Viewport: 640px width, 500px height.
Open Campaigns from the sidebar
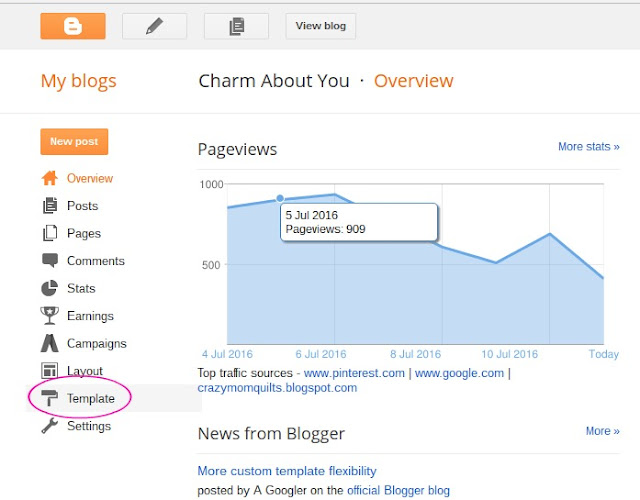pyautogui.click(x=96, y=343)
